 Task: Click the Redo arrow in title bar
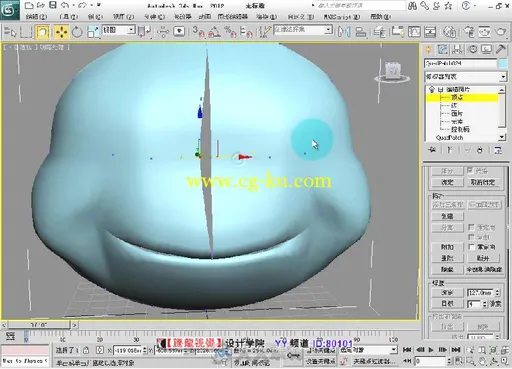pyautogui.click(x=82, y=5)
